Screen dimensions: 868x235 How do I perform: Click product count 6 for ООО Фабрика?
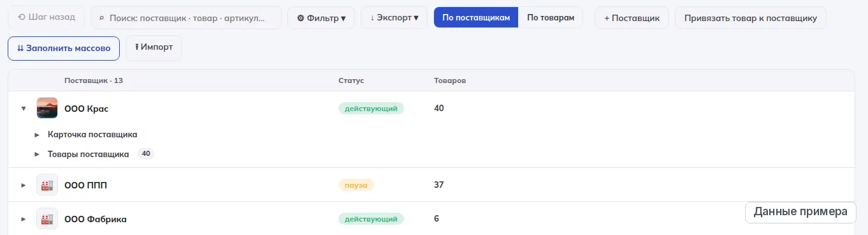pos(437,219)
